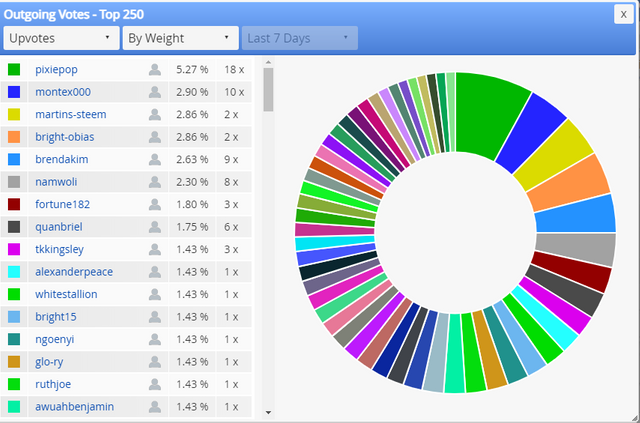
Task: Select the gray namwoli donut segment
Action: pyautogui.click(x=576, y=249)
